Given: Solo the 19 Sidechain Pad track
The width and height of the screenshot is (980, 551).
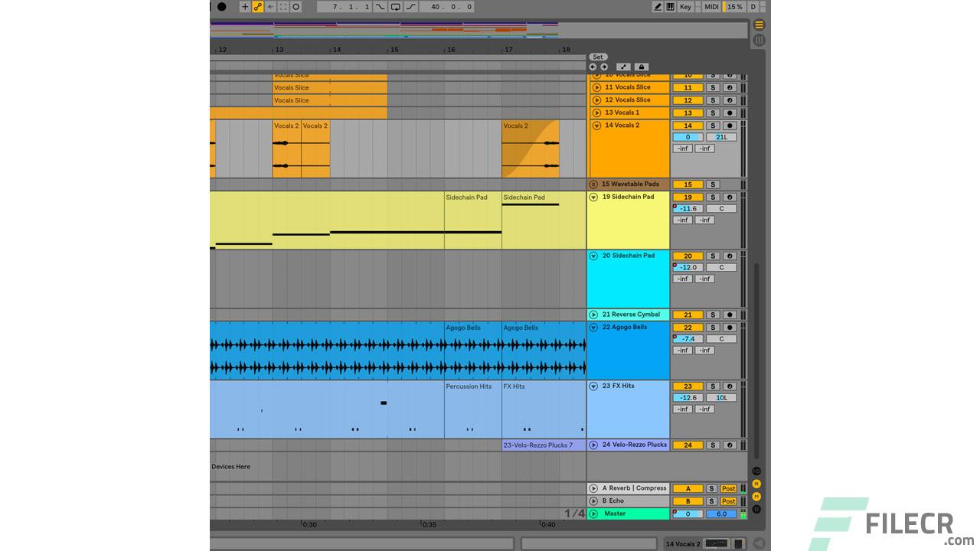Looking at the screenshot, I should (x=712, y=197).
